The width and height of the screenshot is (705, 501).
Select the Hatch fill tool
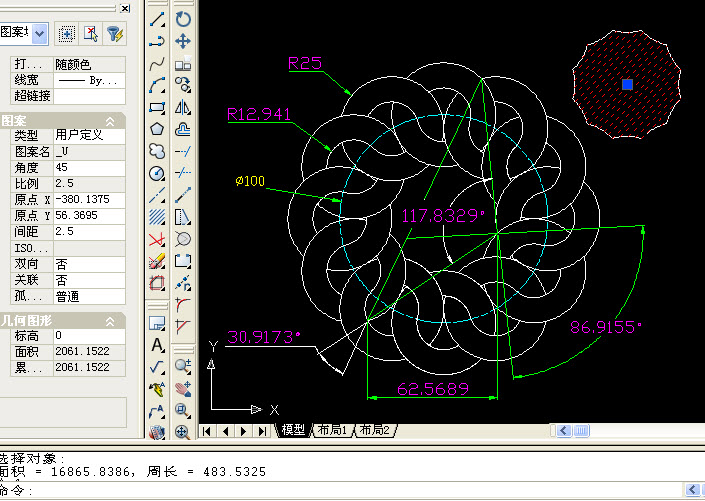(157, 217)
